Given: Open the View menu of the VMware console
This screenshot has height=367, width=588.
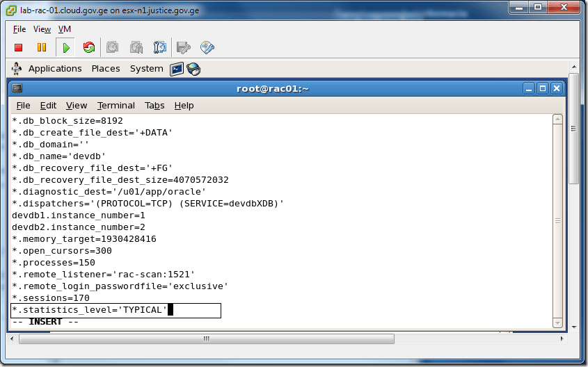Looking at the screenshot, I should 42,29.
